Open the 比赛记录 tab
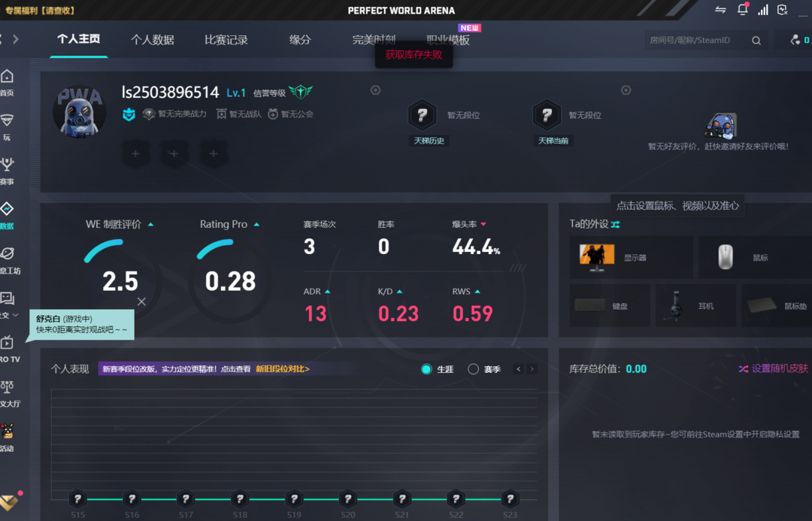The image size is (812, 521). pyautogui.click(x=226, y=40)
